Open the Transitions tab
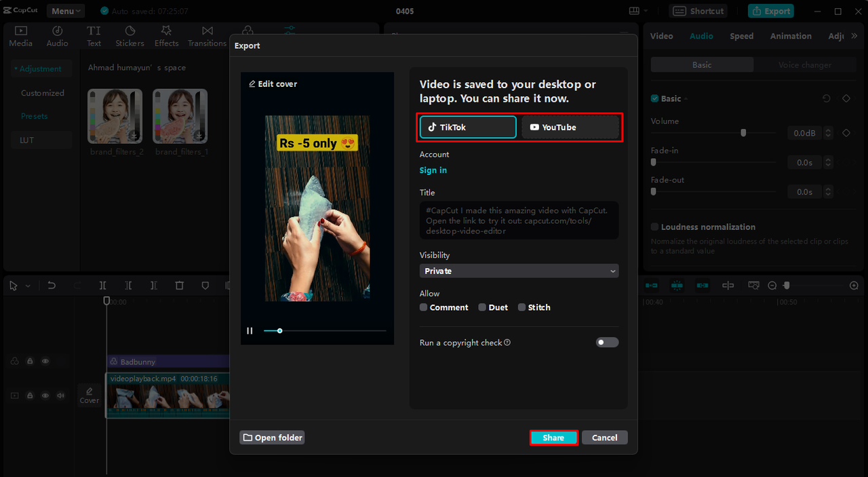This screenshot has height=477, width=868. pos(207,36)
